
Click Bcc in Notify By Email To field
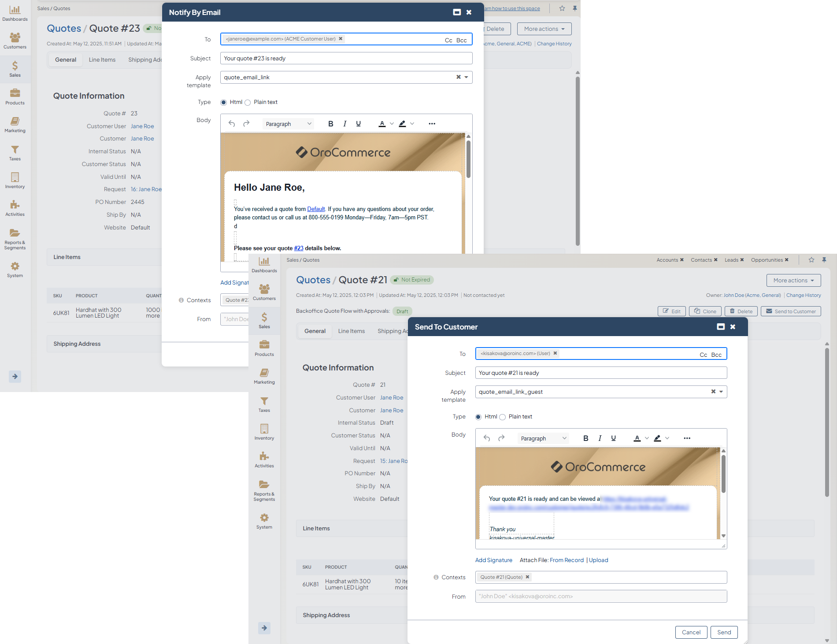pyautogui.click(x=461, y=40)
